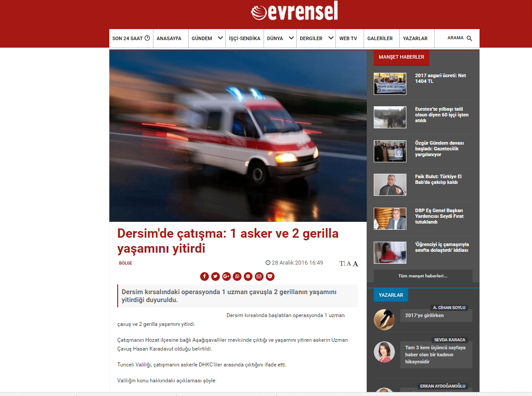Click the 2017 asgari ücreti news thumbnail
This screenshot has height=396, width=532.
[x=390, y=84]
